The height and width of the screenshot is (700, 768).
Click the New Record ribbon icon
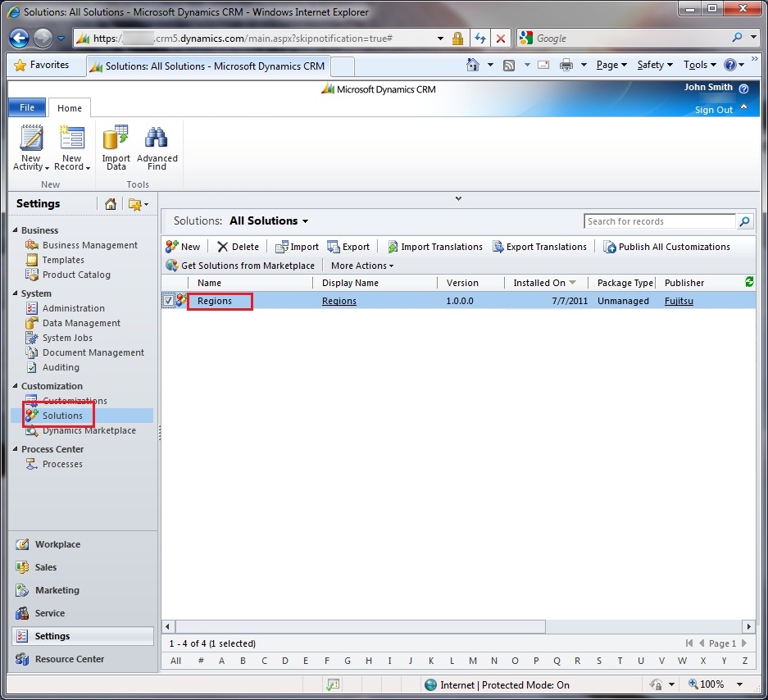click(x=72, y=138)
